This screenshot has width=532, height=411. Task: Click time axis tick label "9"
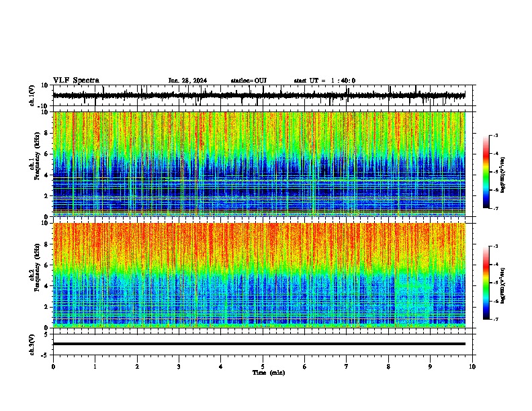[x=430, y=367]
